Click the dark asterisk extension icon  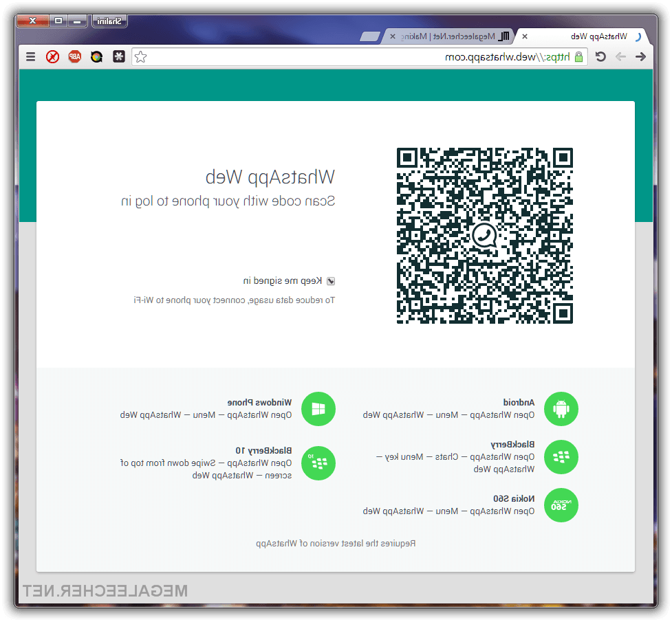pyautogui.click(x=119, y=56)
